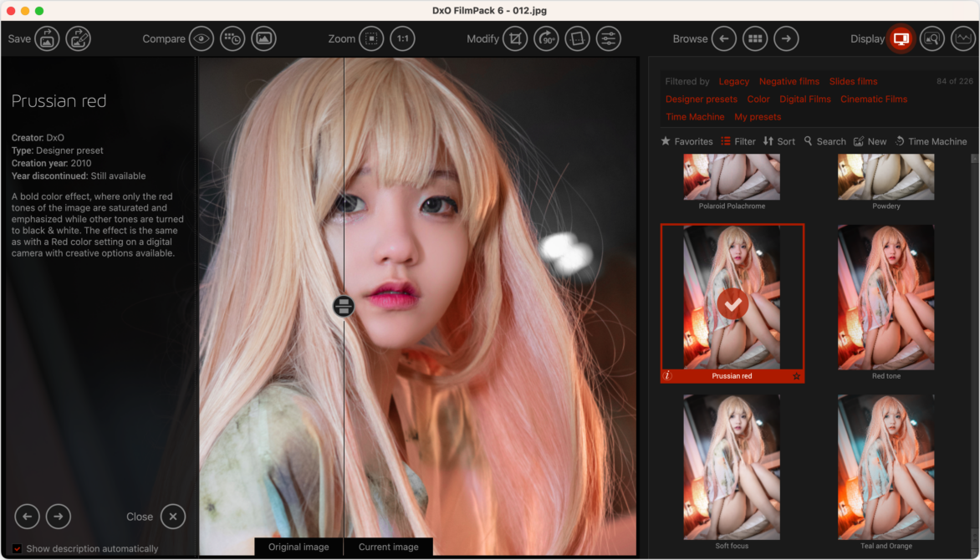Remove the Negative films filter

[789, 81]
